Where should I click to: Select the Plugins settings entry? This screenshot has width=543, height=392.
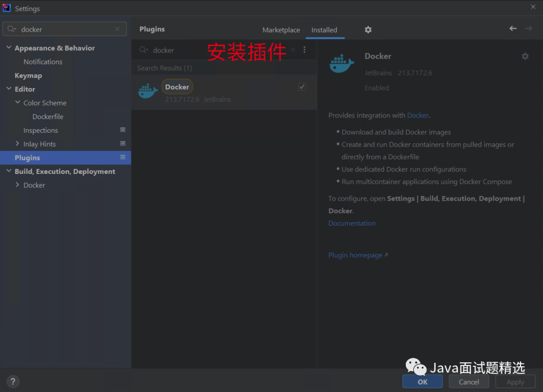point(65,158)
